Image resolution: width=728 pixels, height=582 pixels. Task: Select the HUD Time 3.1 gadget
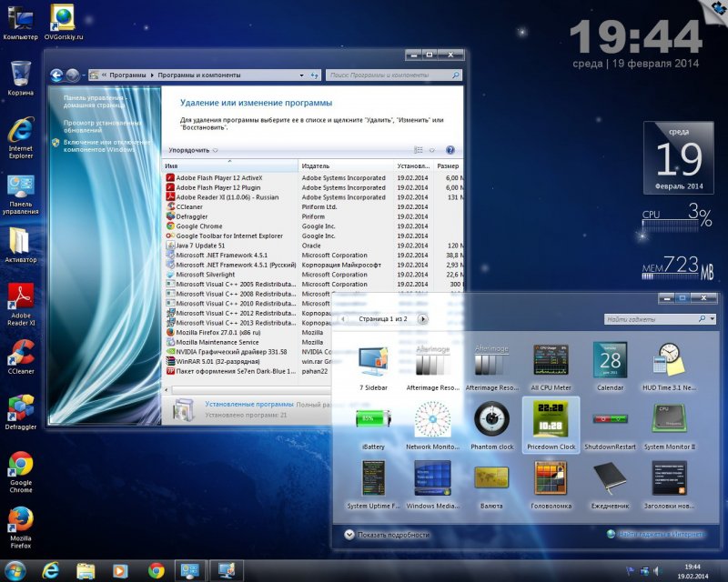pyautogui.click(x=669, y=367)
